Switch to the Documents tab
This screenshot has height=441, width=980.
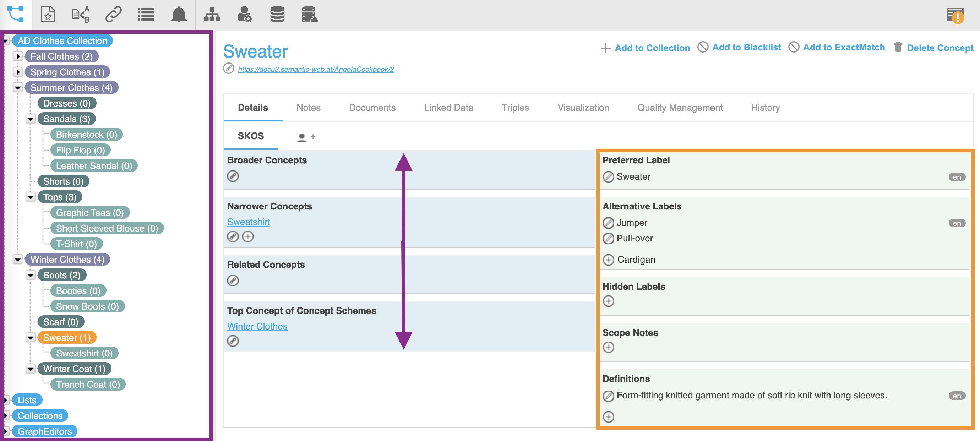pos(372,108)
